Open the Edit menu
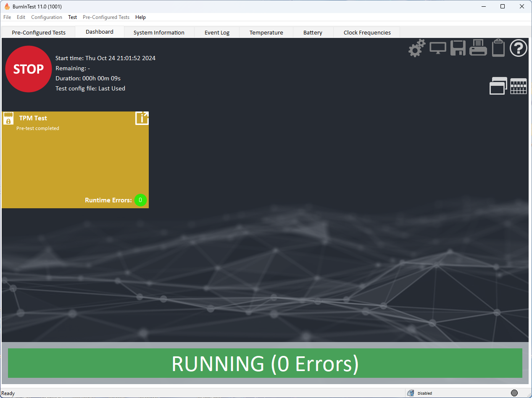Image resolution: width=532 pixels, height=398 pixels. [21, 17]
